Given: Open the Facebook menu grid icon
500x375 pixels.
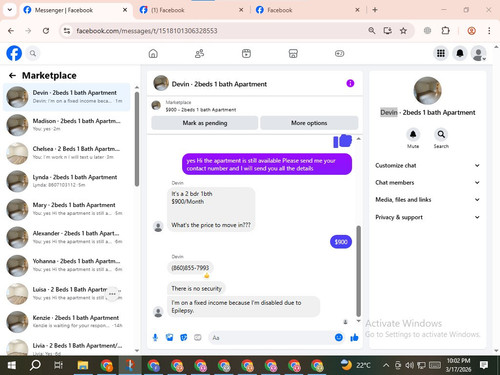Looking at the screenshot, I should (441, 53).
